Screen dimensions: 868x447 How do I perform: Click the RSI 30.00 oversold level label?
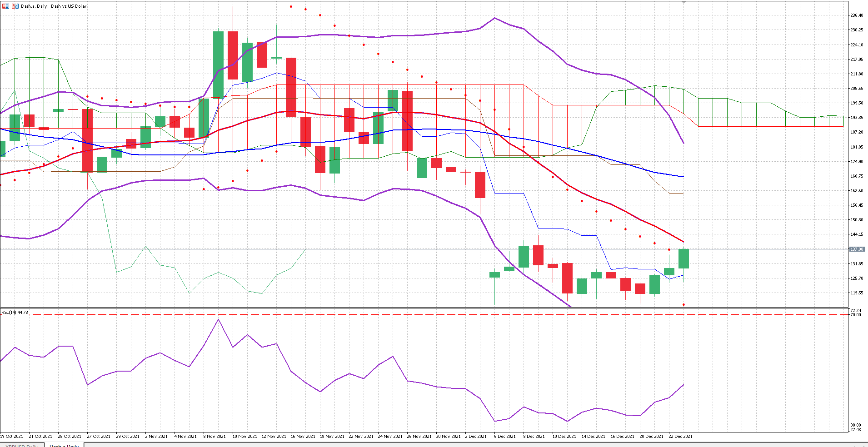point(855,425)
